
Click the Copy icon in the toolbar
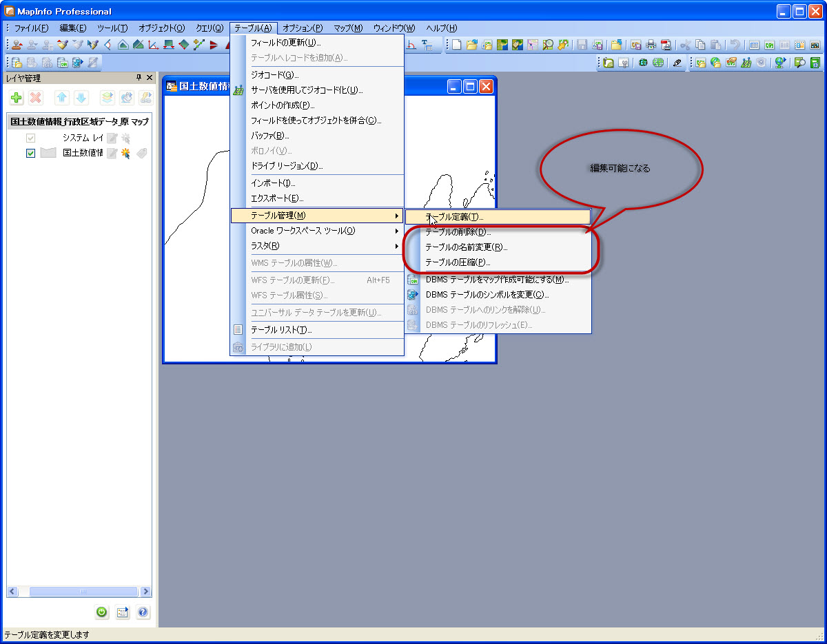tap(700, 45)
